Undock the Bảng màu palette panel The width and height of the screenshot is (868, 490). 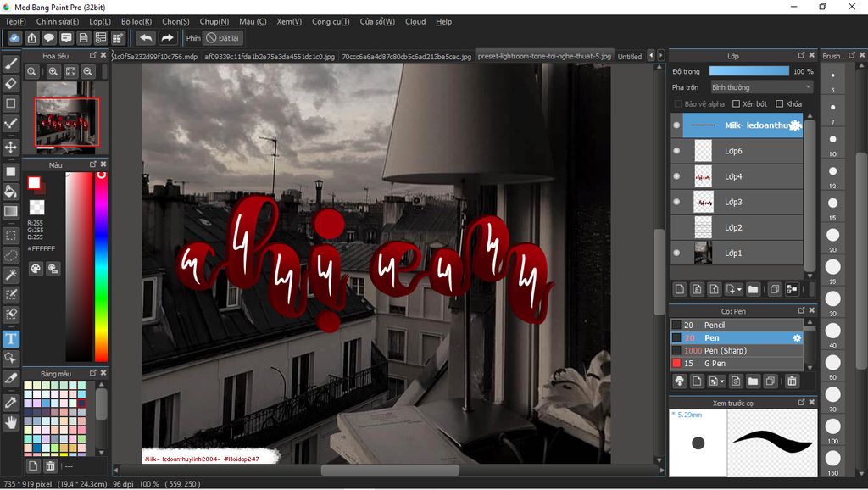click(92, 373)
